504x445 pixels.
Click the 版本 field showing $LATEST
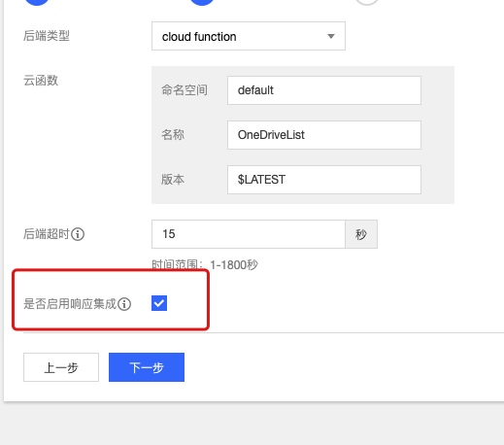click(324, 180)
